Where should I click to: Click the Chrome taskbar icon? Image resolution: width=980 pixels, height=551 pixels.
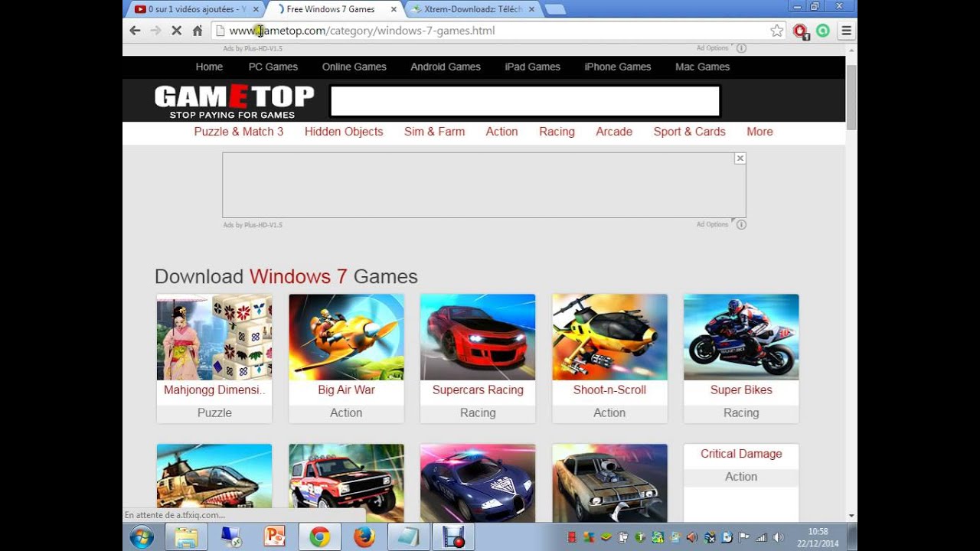tap(320, 537)
